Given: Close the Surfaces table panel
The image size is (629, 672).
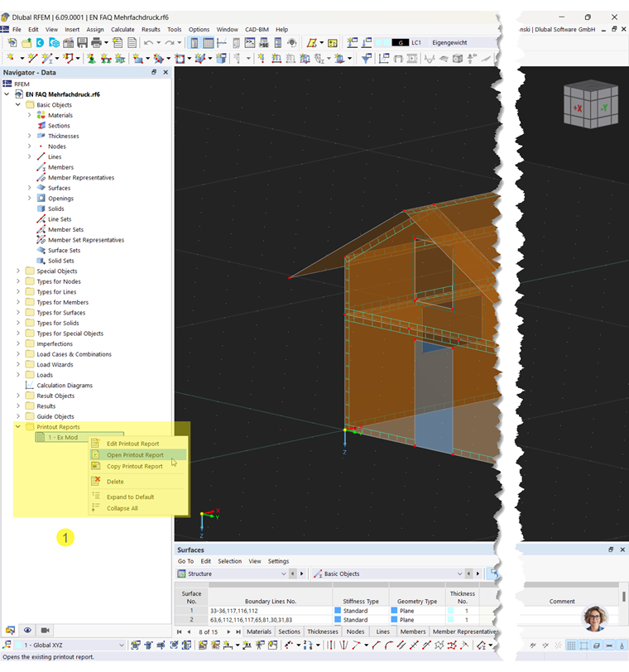Looking at the screenshot, I should pyautogui.click(x=622, y=550).
